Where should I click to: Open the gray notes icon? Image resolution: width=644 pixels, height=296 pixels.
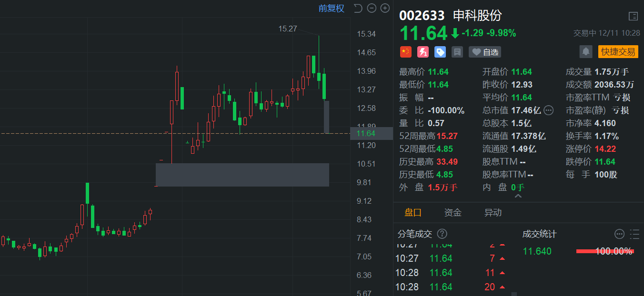(x=457, y=52)
